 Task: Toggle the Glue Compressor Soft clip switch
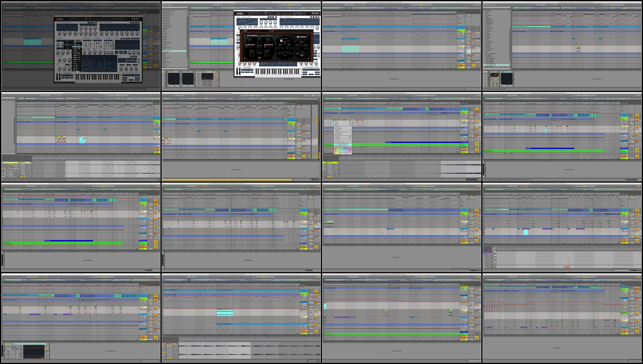[x=216, y=75]
